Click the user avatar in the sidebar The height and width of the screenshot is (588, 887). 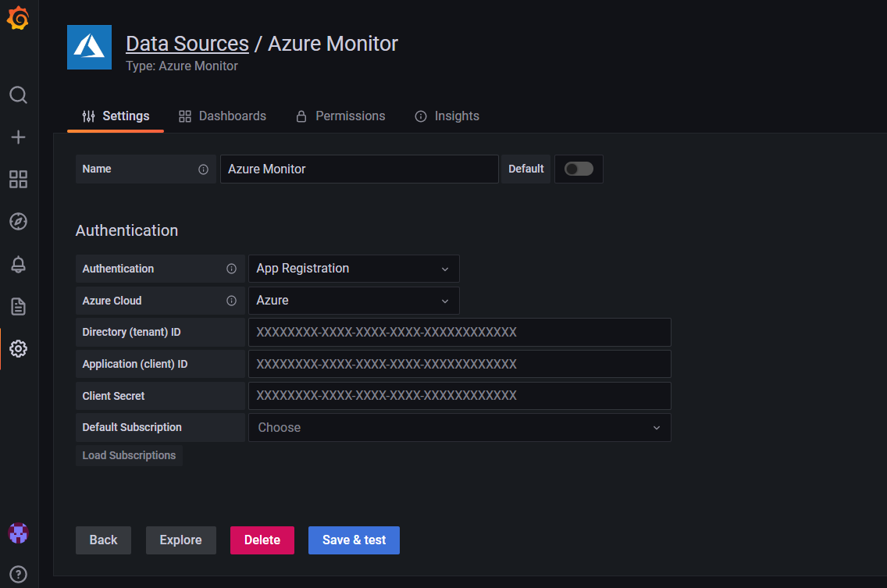pos(18,533)
